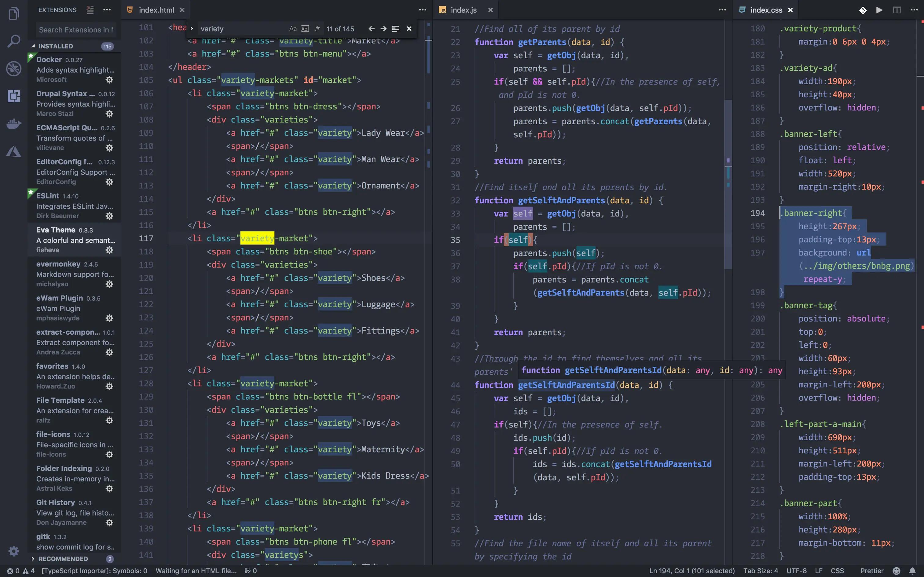Toggle Use Regular Expression in find widget

point(317,29)
